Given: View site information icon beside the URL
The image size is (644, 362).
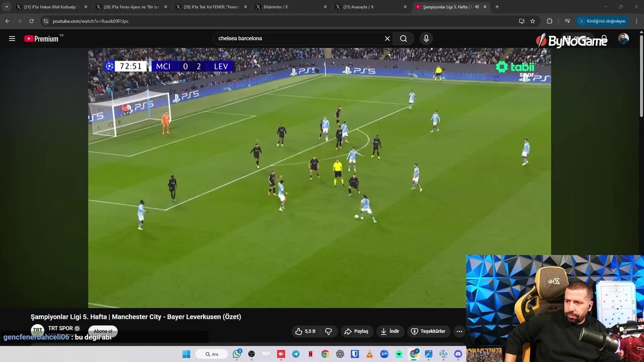Looking at the screenshot, I should (46, 21).
